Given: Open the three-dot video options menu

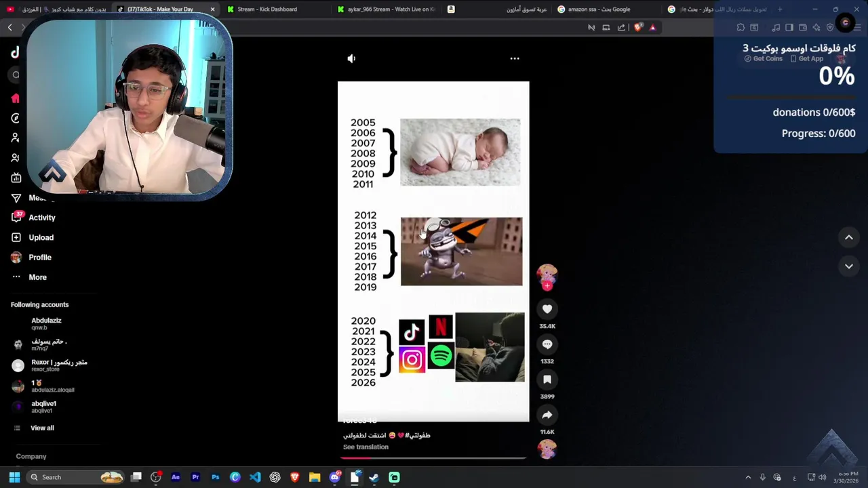Looking at the screenshot, I should tap(515, 58).
